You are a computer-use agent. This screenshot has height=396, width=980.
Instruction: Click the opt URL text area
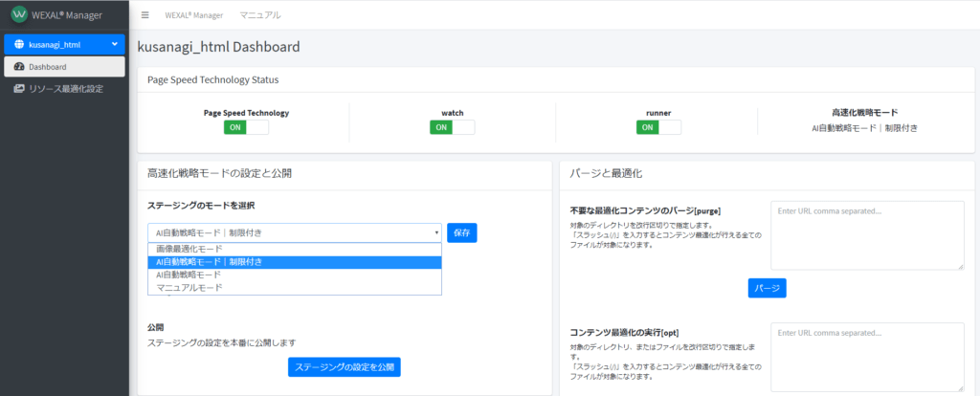(x=867, y=358)
